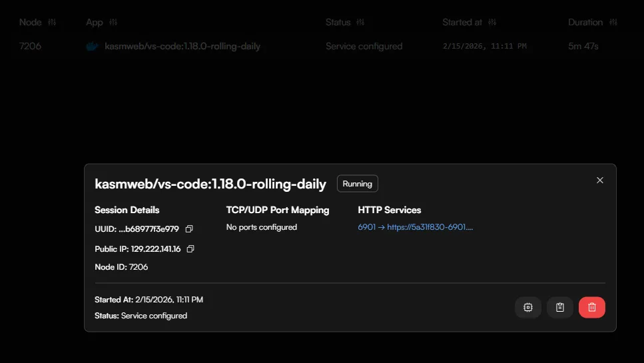Image resolution: width=644 pixels, height=363 pixels.
Task: Close the session details panel
Action: (x=599, y=181)
